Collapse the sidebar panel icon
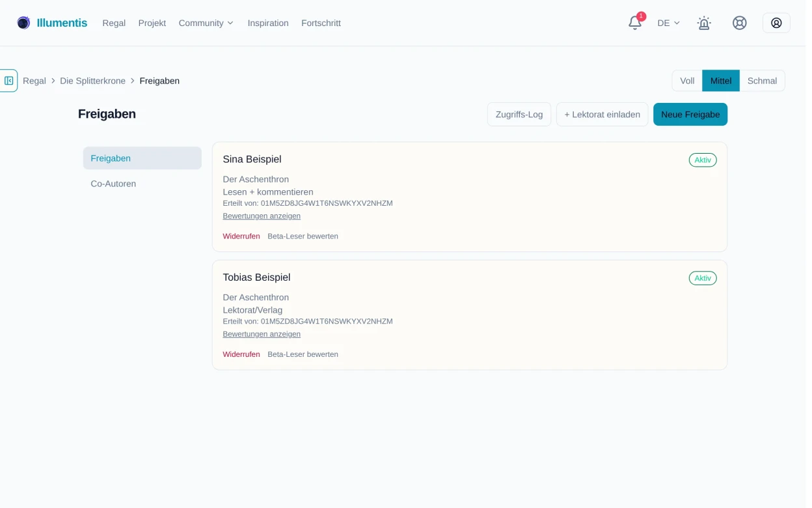 pos(8,81)
